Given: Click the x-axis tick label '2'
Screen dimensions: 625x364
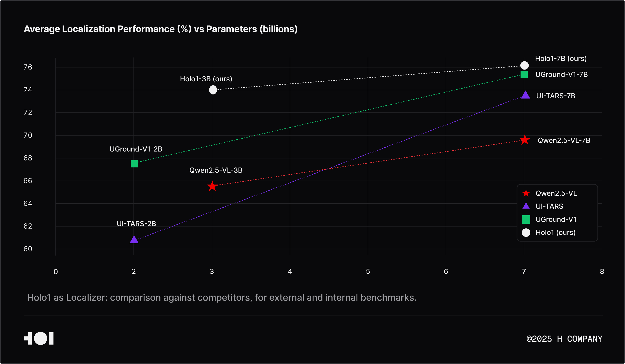Looking at the screenshot, I should tap(134, 272).
